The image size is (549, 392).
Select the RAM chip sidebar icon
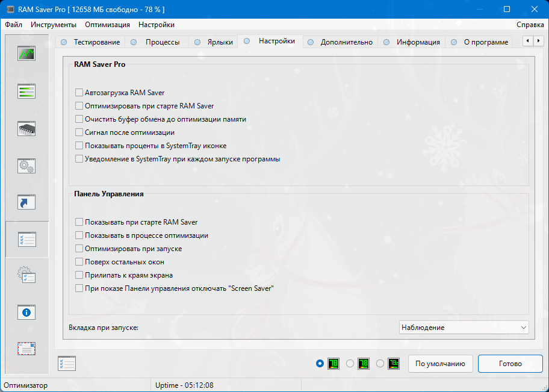tap(26, 128)
